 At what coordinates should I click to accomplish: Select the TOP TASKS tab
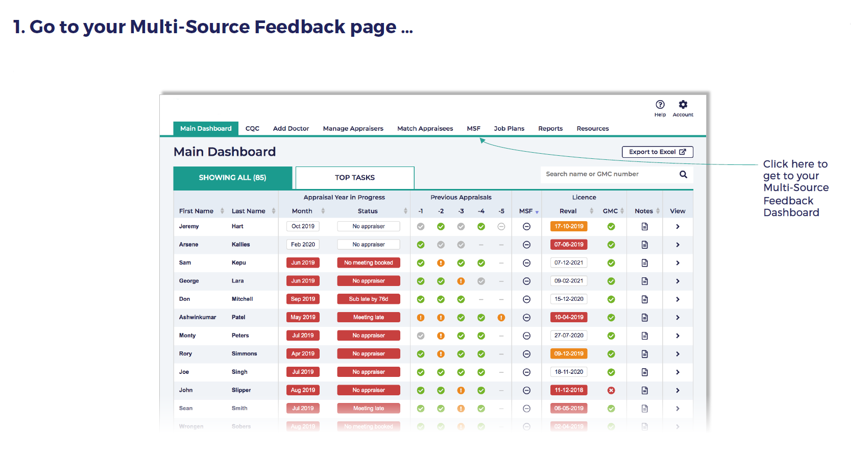(x=355, y=178)
